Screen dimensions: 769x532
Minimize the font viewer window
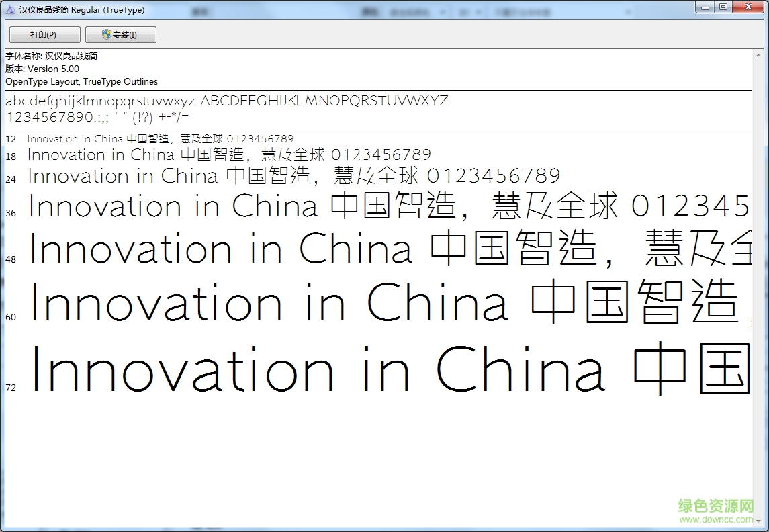coord(705,7)
